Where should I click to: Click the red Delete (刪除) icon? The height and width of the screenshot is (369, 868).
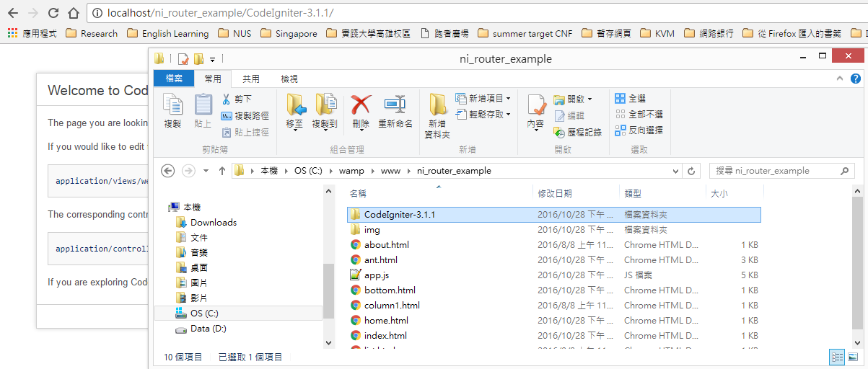tap(361, 110)
